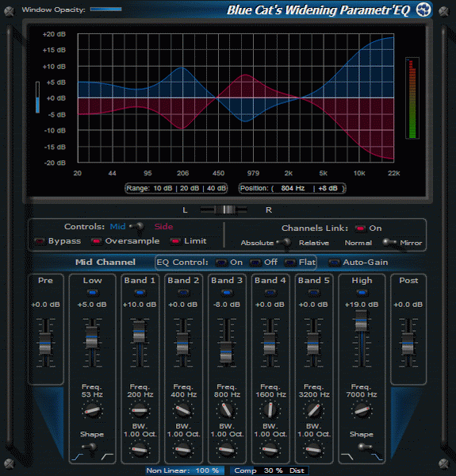Toggle Channels Link On button
The image size is (456, 476).
click(x=360, y=228)
